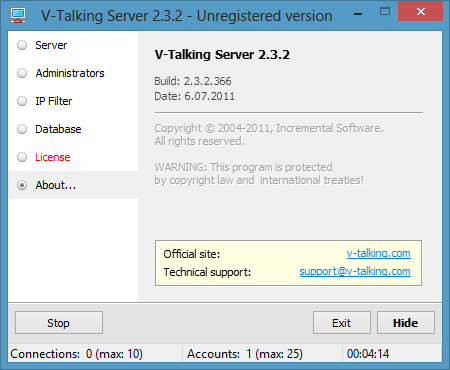Click the Copyright © 2004-2011 text line
450x370 pixels.
(269, 128)
